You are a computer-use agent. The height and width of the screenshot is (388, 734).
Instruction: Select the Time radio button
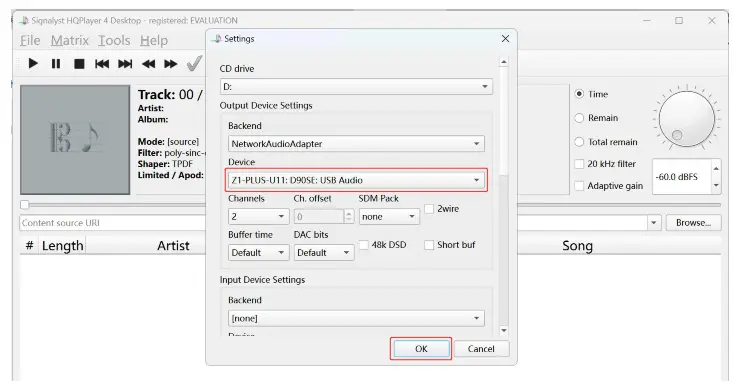(579, 94)
